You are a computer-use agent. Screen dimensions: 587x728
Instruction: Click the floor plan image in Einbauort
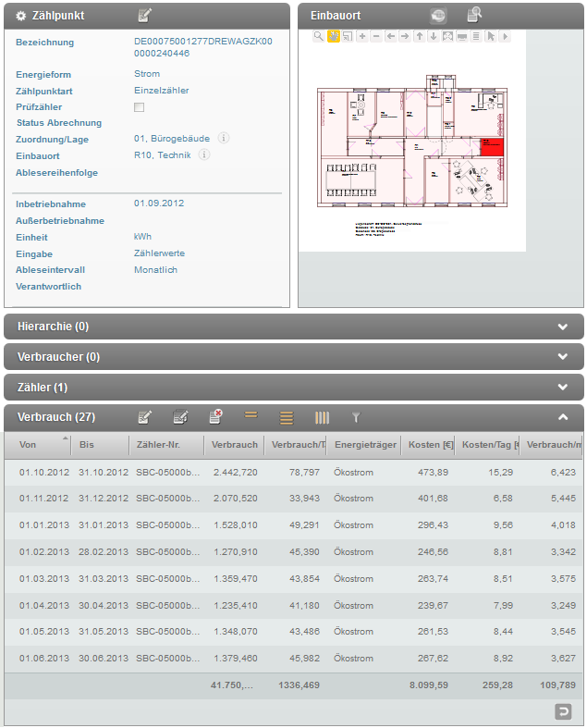click(411, 148)
